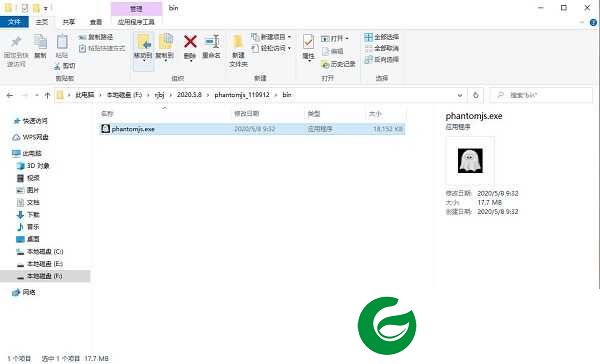
Task: Click '2020.5.8' in the address path
Action: coord(189,95)
